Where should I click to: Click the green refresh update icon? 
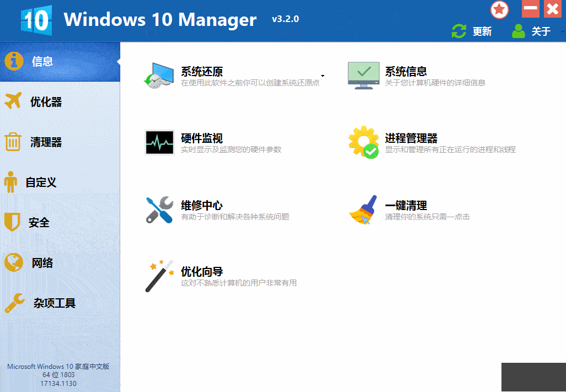click(x=459, y=31)
